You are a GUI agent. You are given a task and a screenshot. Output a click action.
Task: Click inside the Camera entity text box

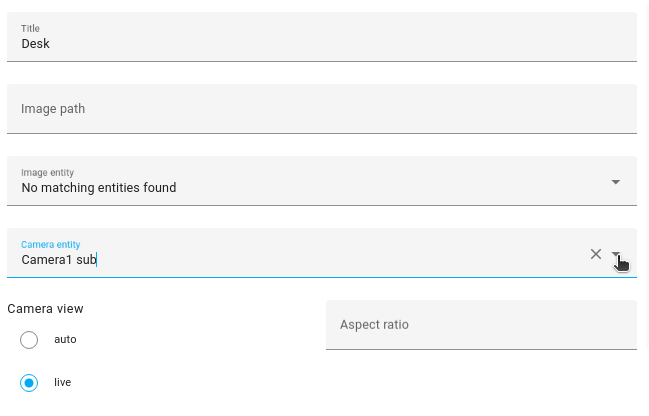point(300,259)
